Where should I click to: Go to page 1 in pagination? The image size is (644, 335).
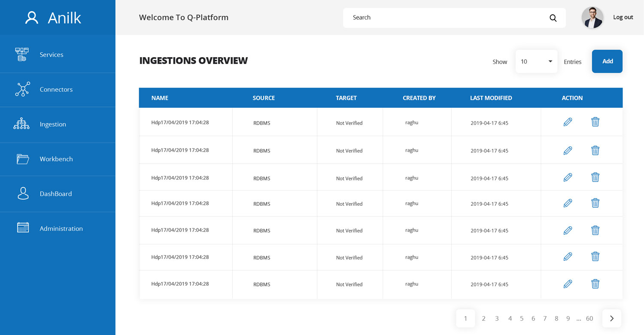[x=465, y=318]
